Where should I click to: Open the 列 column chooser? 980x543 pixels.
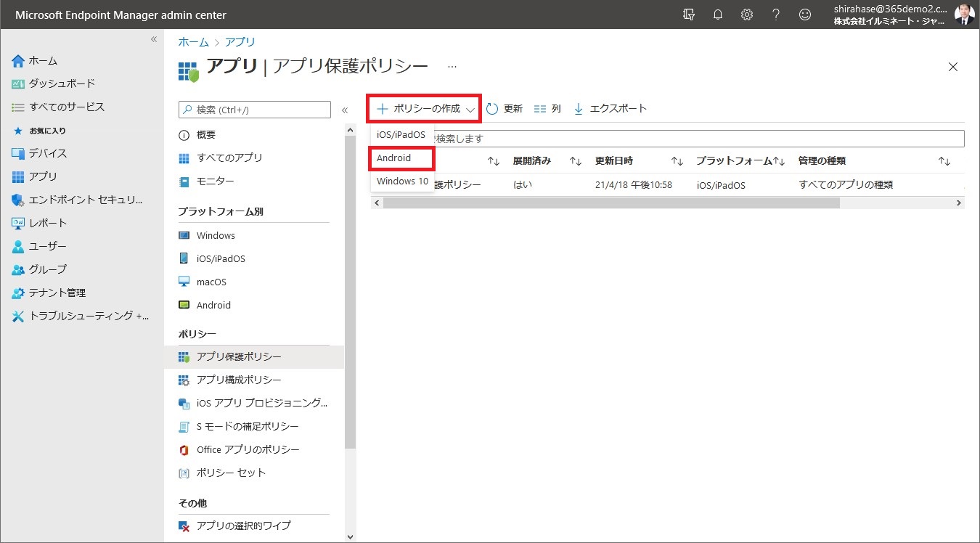click(547, 109)
